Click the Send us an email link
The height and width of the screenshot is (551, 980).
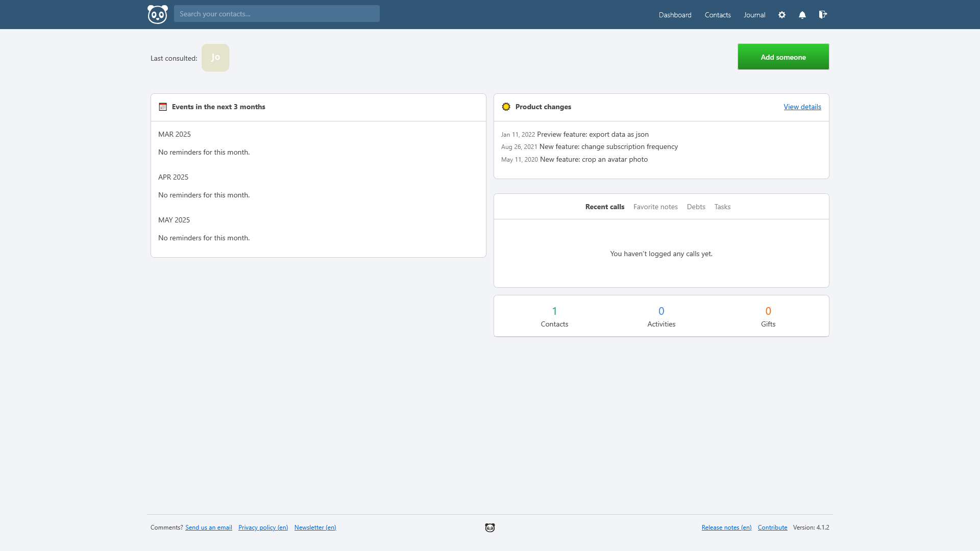208,528
